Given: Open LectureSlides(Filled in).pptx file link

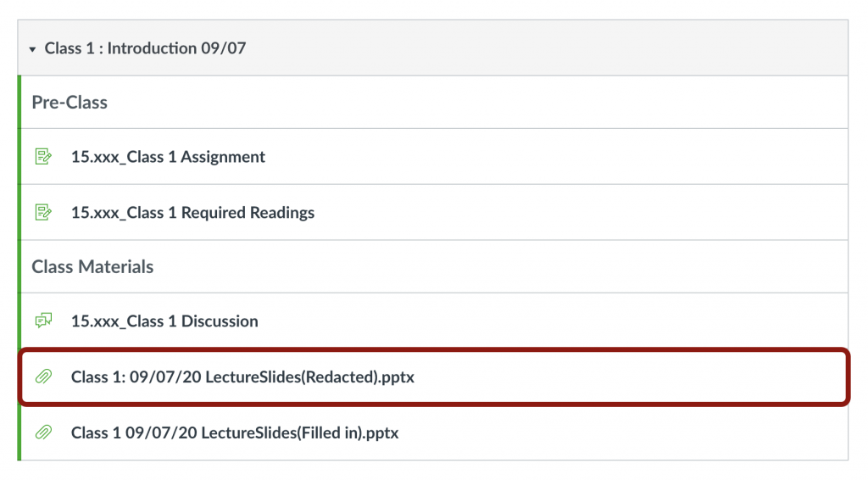Looking at the screenshot, I should coord(235,433).
